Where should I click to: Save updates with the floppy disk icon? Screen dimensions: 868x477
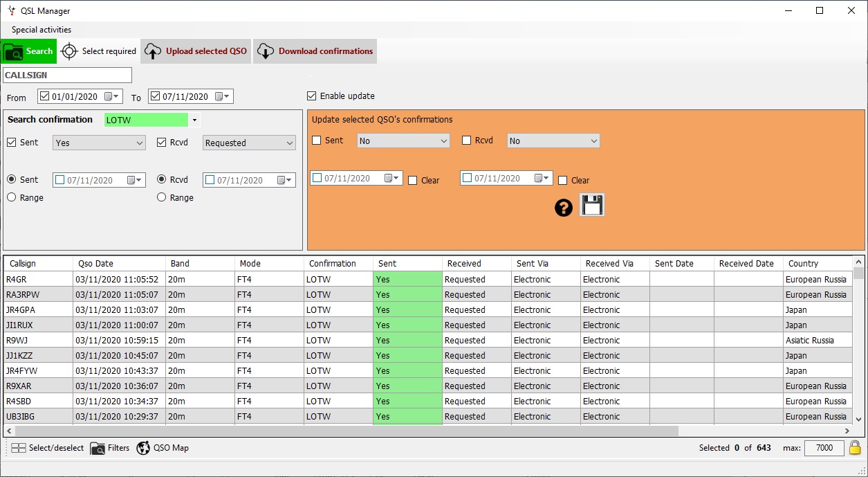(592, 206)
